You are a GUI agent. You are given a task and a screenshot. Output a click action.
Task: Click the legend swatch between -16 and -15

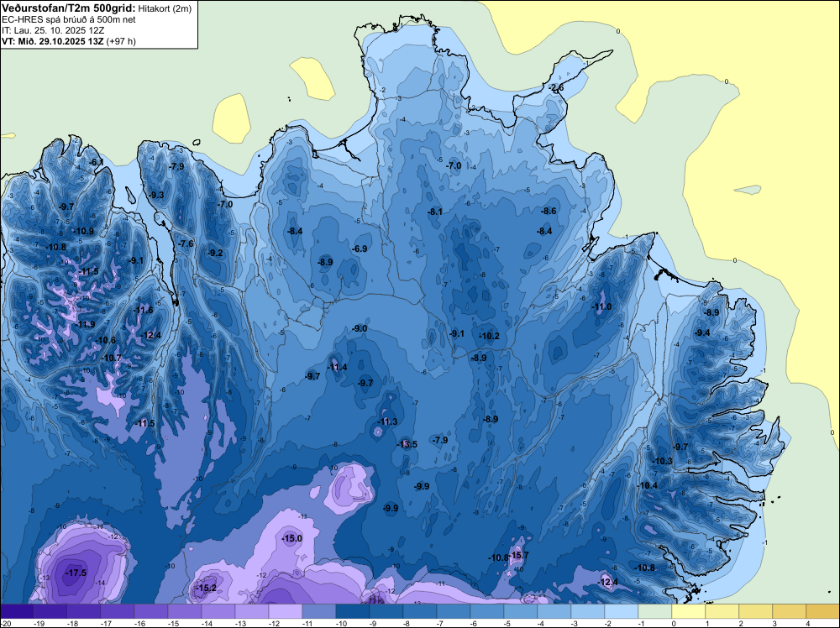[x=151, y=611]
